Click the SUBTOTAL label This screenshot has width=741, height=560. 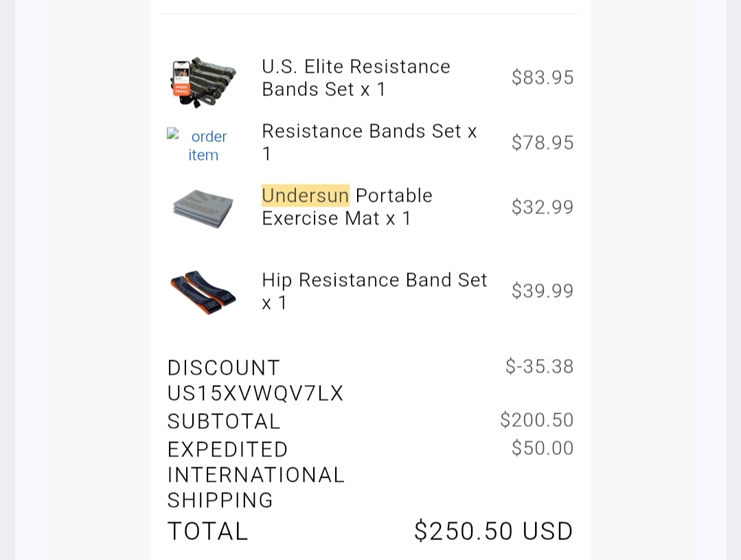(x=224, y=421)
